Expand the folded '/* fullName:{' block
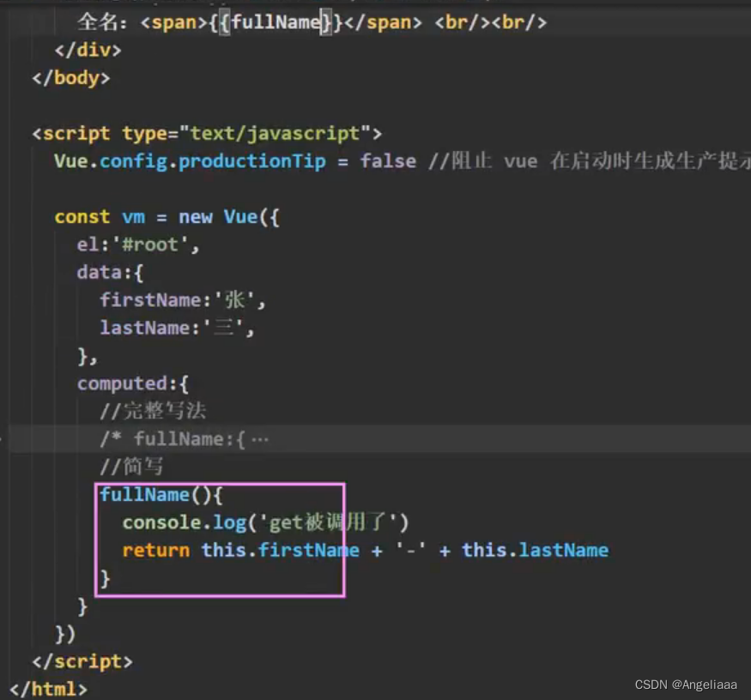The height and width of the screenshot is (700, 751). pyautogui.click(x=259, y=438)
